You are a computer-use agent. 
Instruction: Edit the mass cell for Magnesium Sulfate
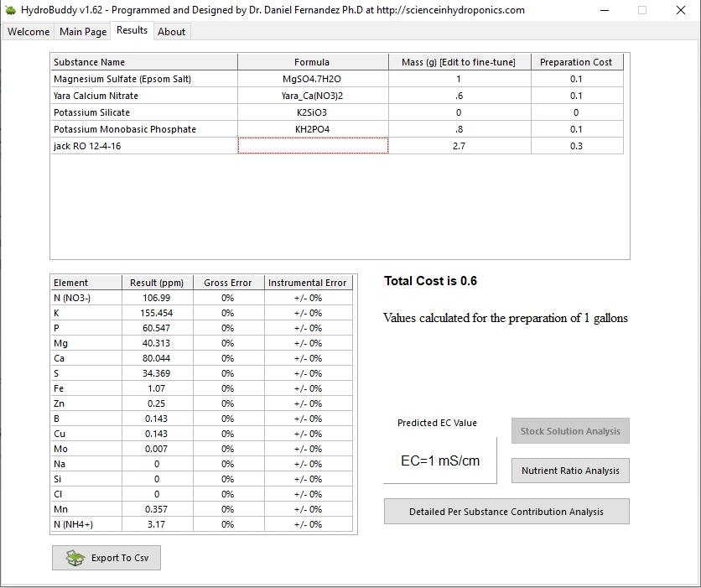(460, 79)
